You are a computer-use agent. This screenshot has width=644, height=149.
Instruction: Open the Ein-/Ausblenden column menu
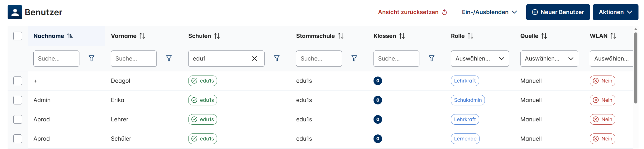point(489,12)
